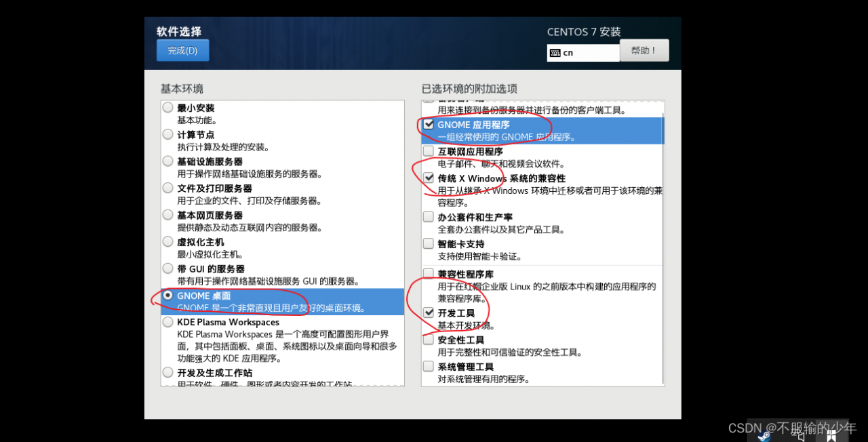This screenshot has width=868, height=442.
Task: Check the 办公套件和生产率 checkbox
Action: [x=429, y=217]
